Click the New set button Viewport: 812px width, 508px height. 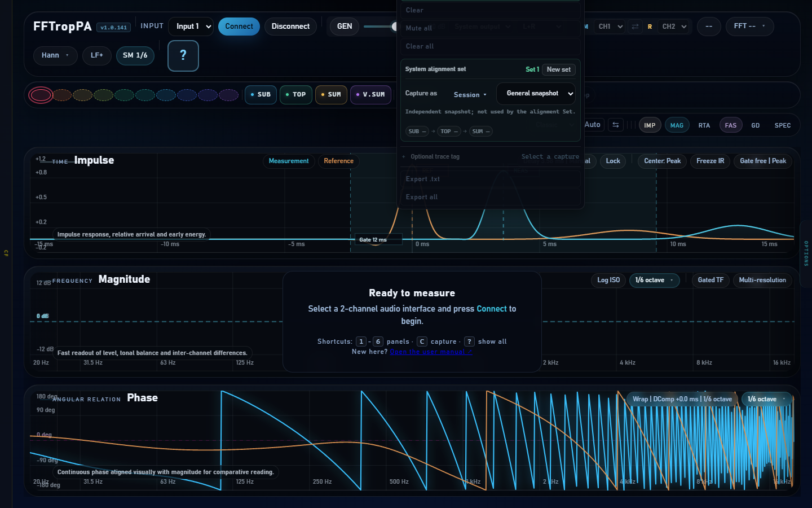pos(558,69)
